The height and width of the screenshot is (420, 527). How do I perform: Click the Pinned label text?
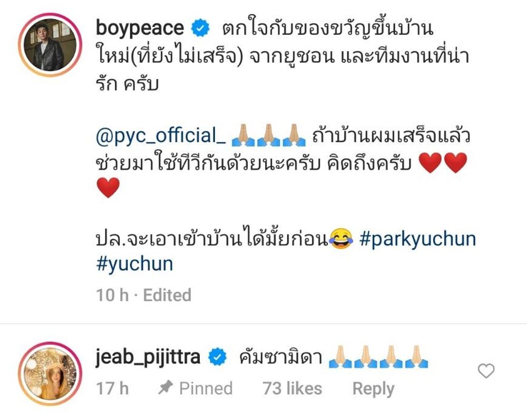pos(206,388)
